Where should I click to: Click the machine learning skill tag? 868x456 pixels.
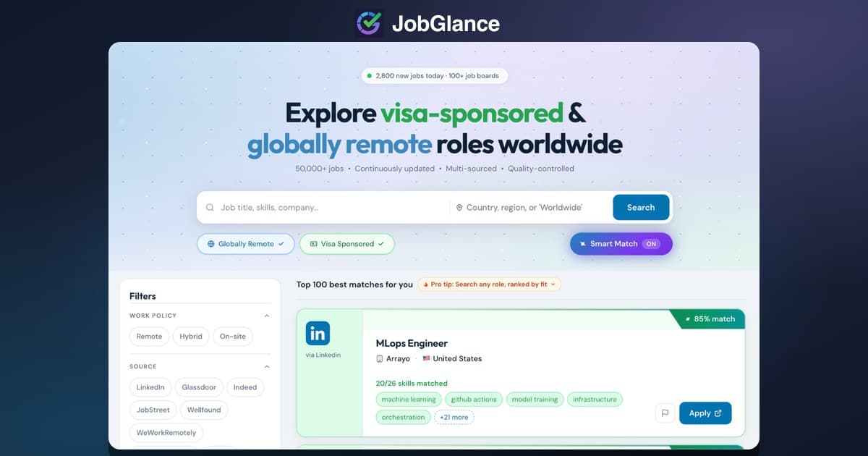pyautogui.click(x=409, y=400)
